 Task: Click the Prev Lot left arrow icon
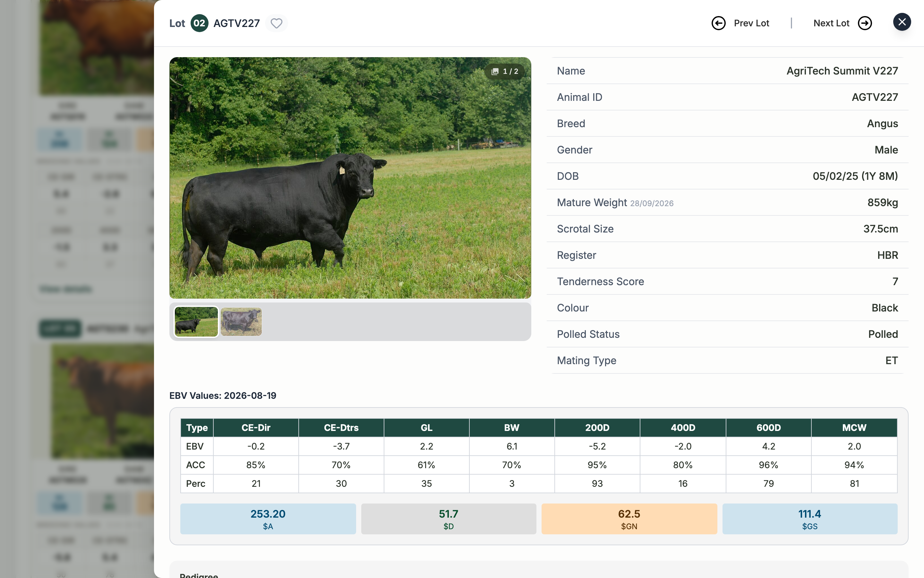pyautogui.click(x=718, y=23)
